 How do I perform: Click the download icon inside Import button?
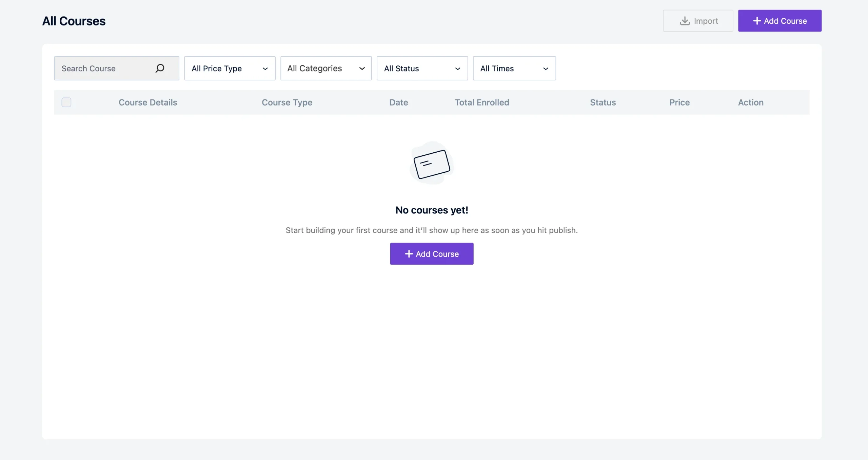[685, 21]
